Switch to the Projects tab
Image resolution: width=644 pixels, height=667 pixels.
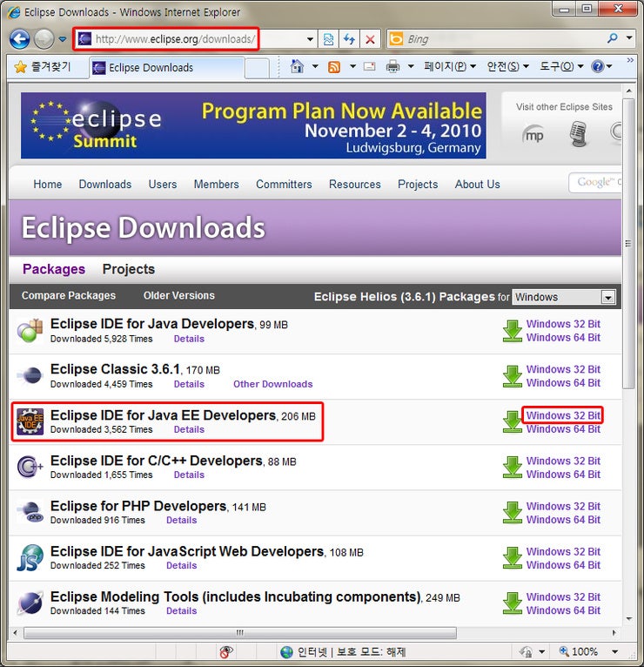[128, 269]
